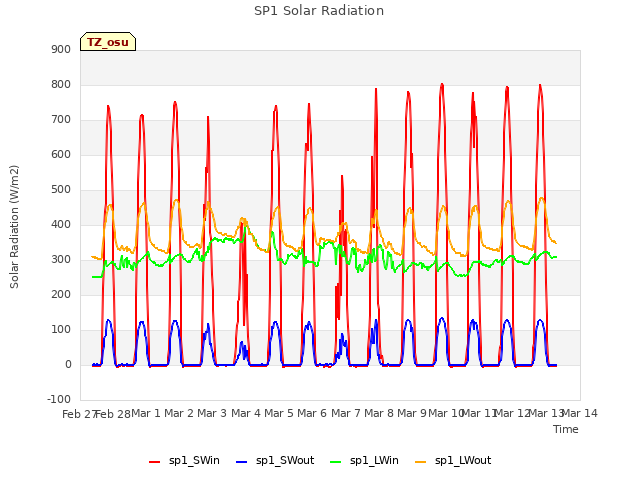Click the Mar 6 x-axis label
The width and height of the screenshot is (640, 480).
pyautogui.click(x=312, y=413)
